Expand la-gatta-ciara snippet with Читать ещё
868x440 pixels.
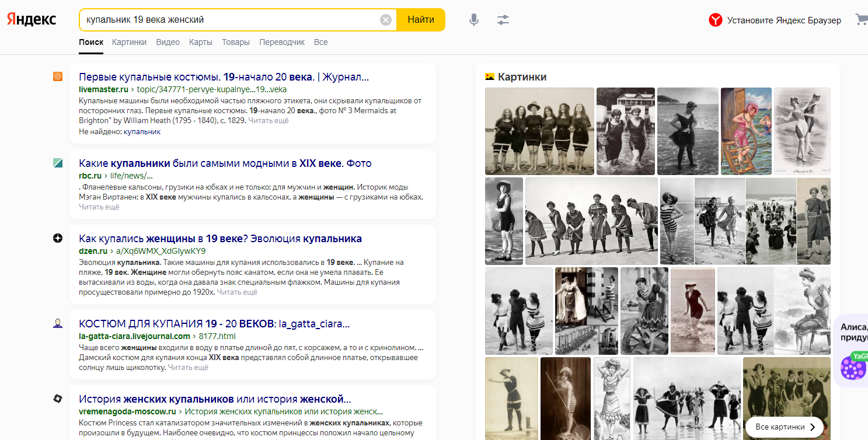[188, 368]
